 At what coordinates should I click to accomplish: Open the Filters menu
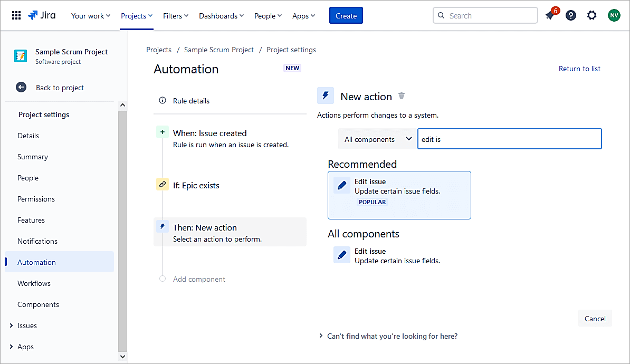[x=176, y=16]
